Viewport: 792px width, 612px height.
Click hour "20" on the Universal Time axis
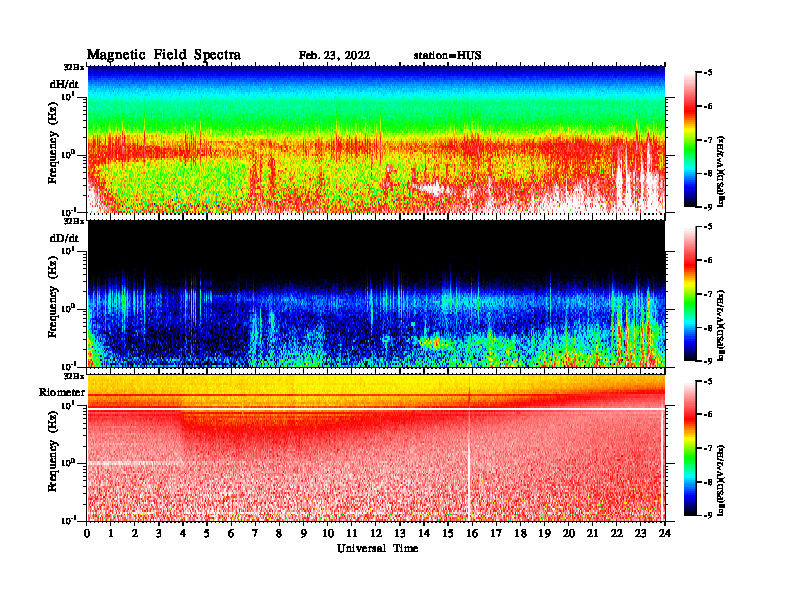[569, 534]
